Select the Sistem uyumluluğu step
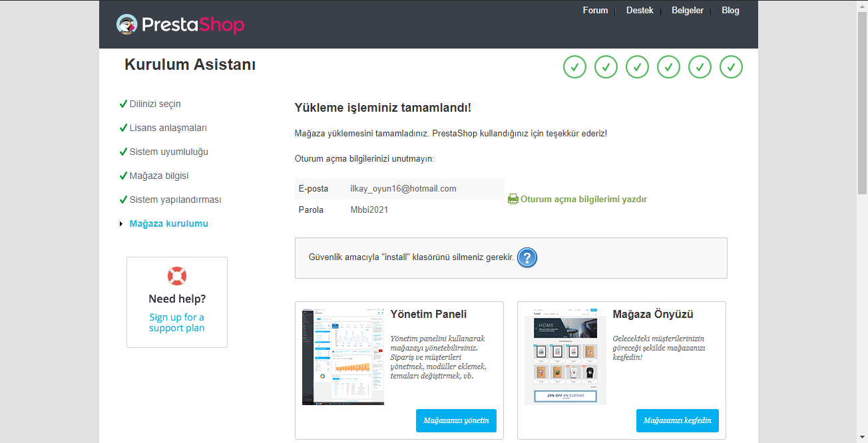Image resolution: width=868 pixels, height=443 pixels. tap(169, 152)
